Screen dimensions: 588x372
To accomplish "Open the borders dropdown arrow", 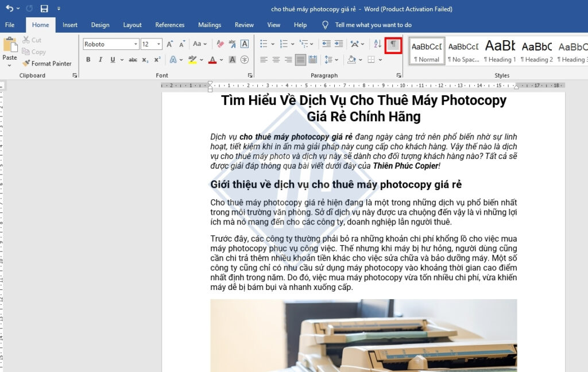I will point(380,60).
